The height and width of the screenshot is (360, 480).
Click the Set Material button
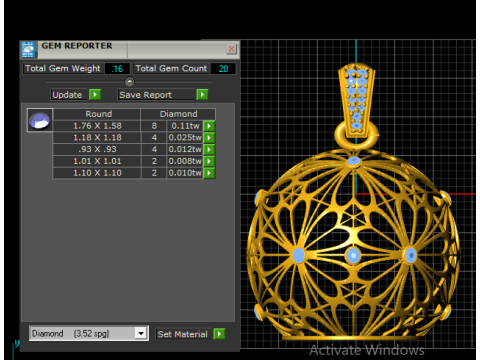[184, 334]
